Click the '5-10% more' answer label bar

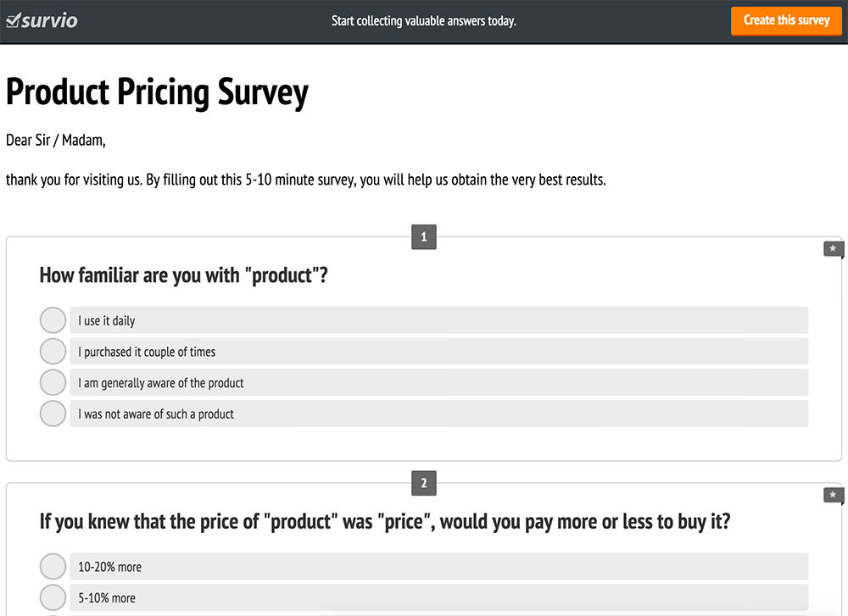click(439, 597)
